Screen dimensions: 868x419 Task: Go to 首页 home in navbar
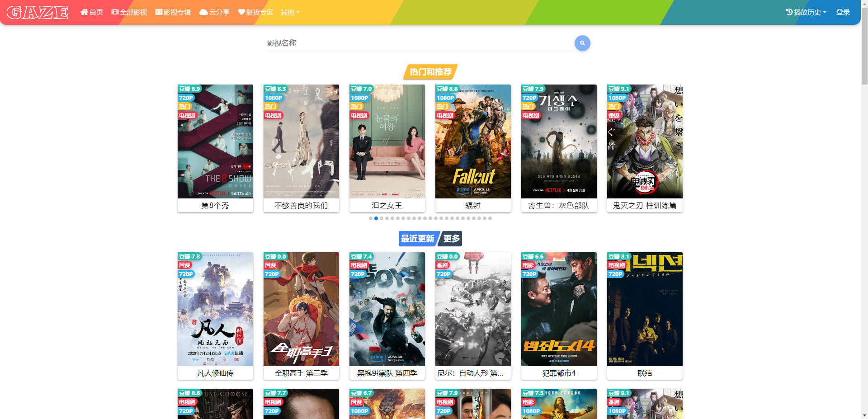coord(92,12)
